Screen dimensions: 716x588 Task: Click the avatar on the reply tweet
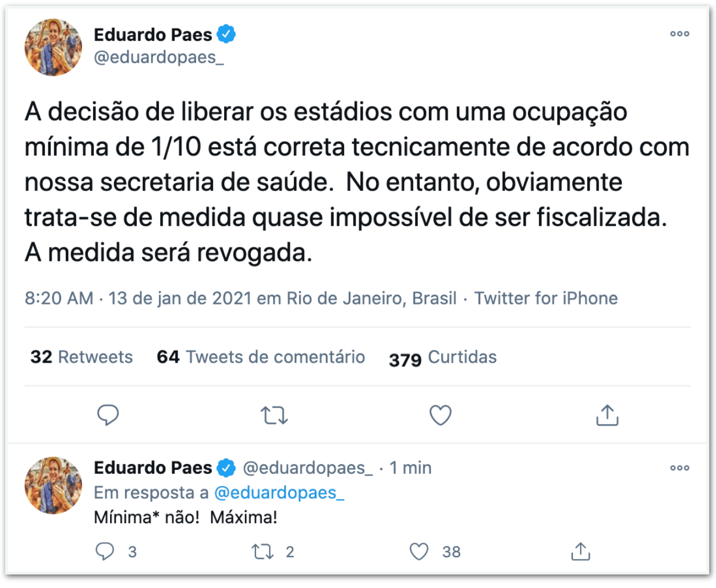coord(54,485)
